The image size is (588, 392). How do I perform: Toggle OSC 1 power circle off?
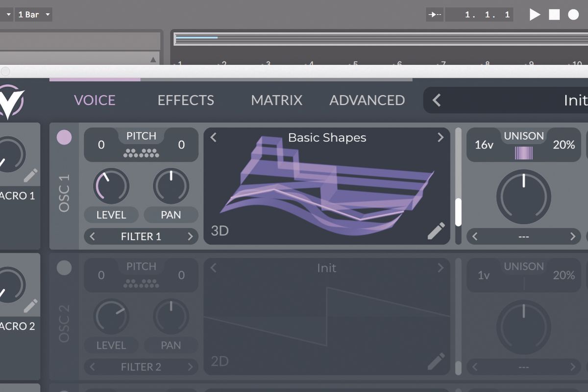pos(64,138)
